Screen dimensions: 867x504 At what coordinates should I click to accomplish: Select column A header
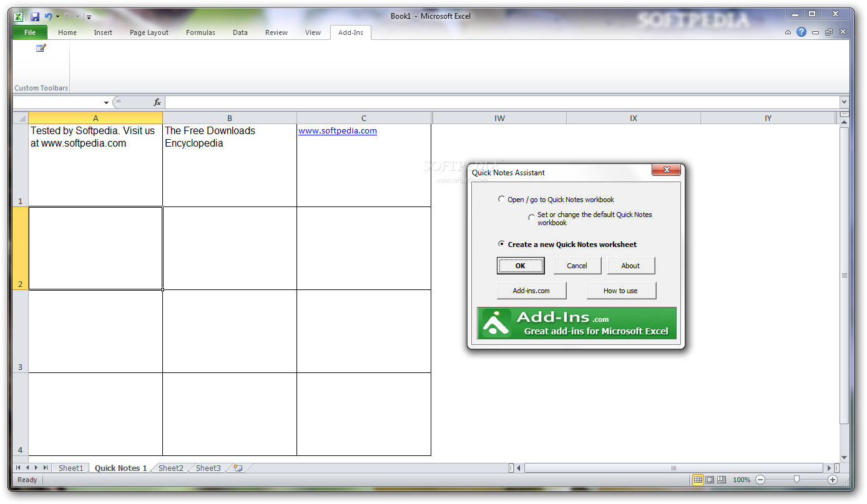coord(96,118)
